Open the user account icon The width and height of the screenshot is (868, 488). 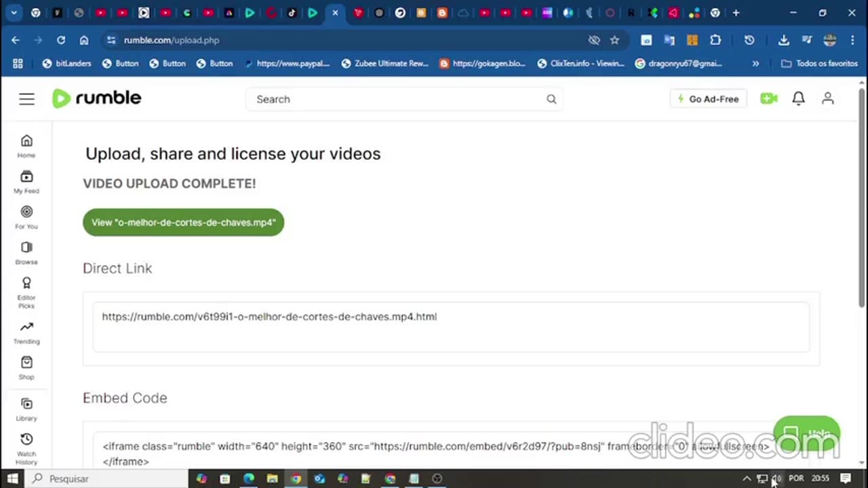[828, 99]
